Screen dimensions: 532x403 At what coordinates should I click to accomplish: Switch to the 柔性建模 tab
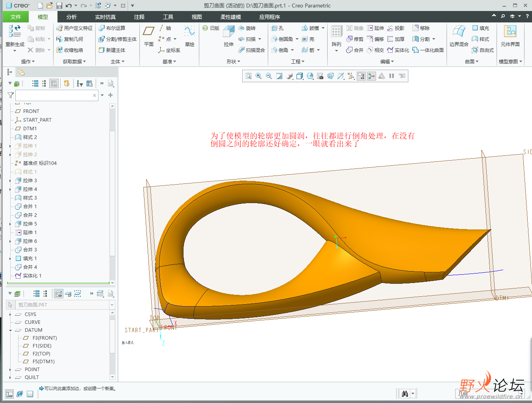click(231, 17)
